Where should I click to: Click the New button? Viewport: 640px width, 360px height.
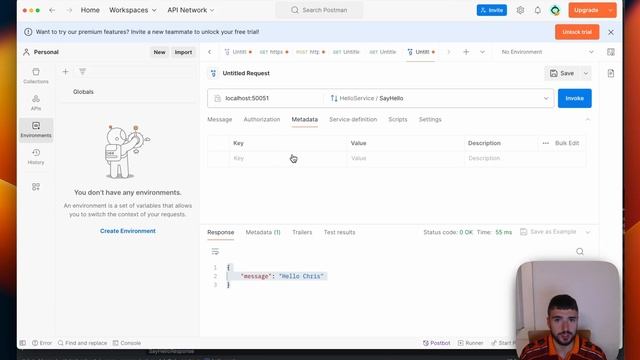click(159, 52)
